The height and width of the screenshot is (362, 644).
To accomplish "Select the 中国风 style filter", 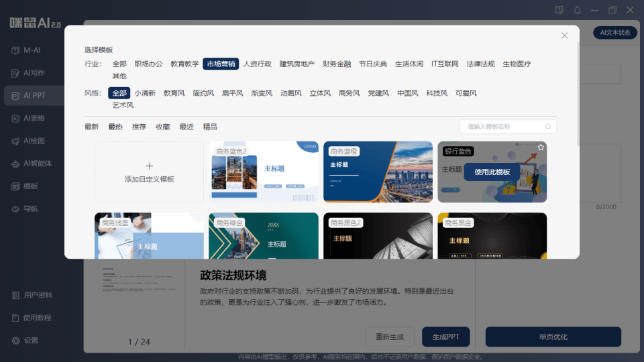I will click(407, 93).
